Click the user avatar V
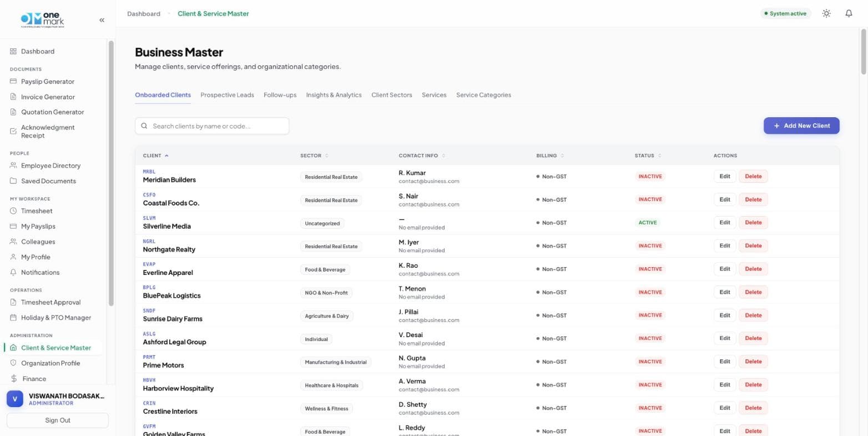This screenshot has height=436, width=868. click(15, 399)
